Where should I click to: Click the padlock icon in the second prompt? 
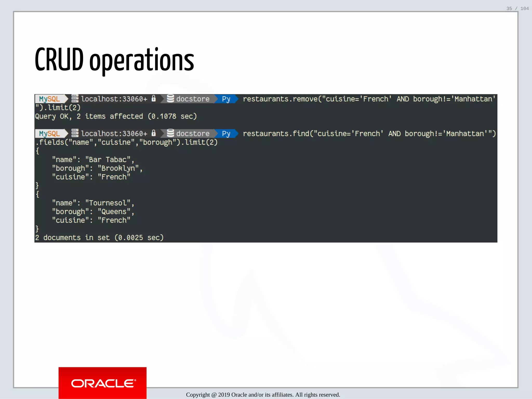click(x=154, y=133)
